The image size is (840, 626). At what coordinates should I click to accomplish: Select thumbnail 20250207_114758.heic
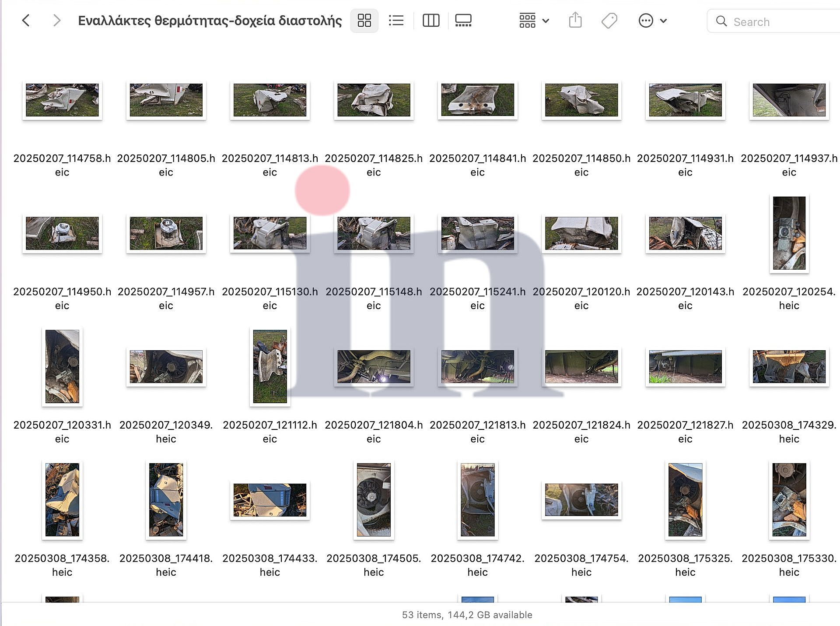coord(62,100)
